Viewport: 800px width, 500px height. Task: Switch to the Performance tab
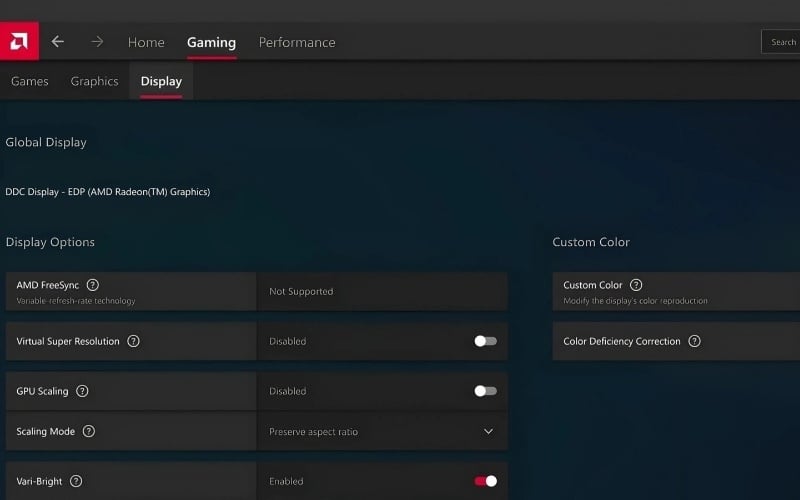tap(297, 42)
